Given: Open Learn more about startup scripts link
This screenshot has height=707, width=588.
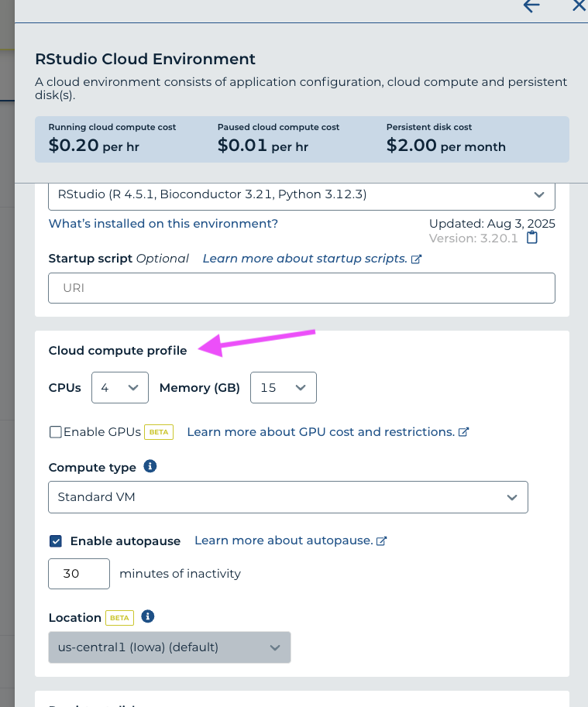Looking at the screenshot, I should (304, 259).
